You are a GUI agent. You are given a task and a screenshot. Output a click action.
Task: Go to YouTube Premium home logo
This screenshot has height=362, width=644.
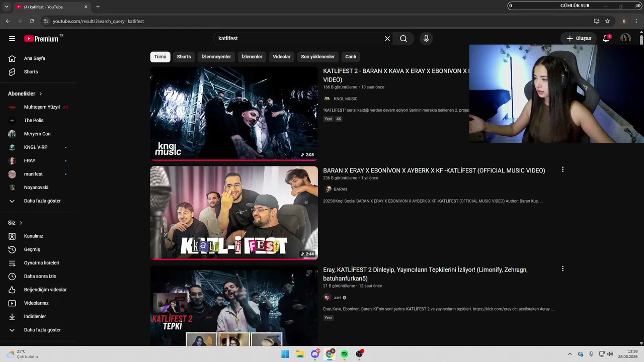pos(41,39)
